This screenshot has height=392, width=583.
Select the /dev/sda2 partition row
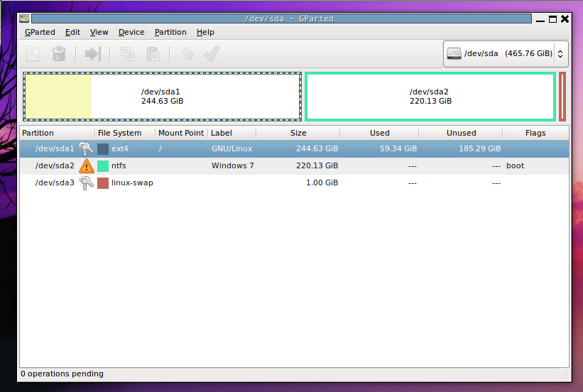[294, 166]
